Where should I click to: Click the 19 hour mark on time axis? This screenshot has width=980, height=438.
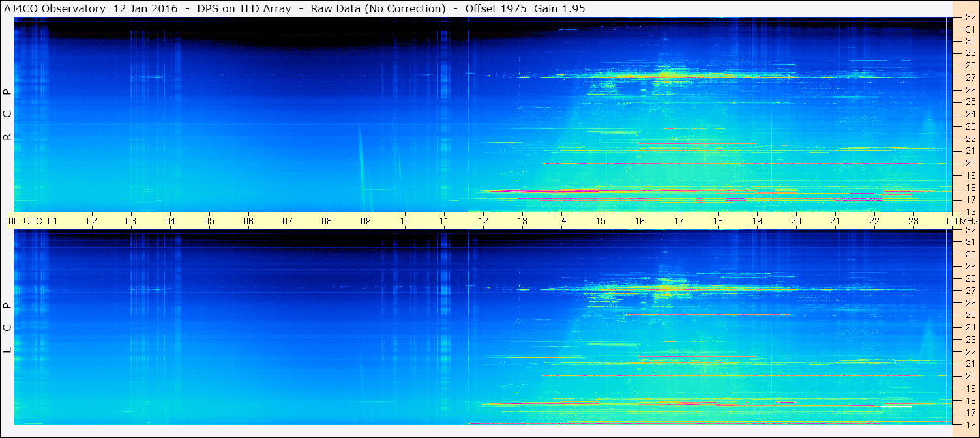click(x=757, y=221)
